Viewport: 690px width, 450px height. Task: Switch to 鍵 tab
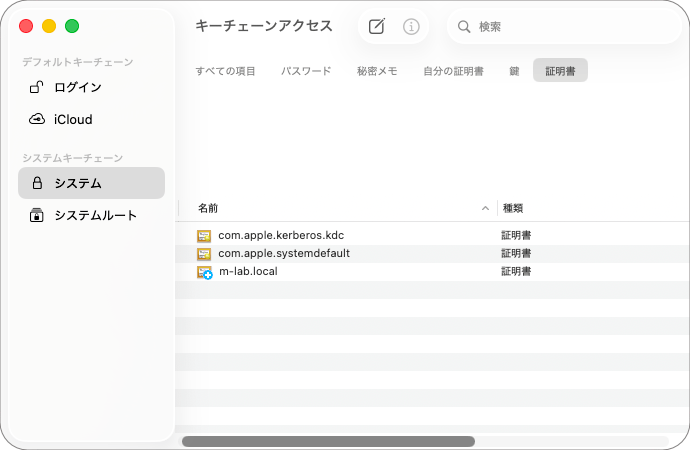pyautogui.click(x=514, y=71)
